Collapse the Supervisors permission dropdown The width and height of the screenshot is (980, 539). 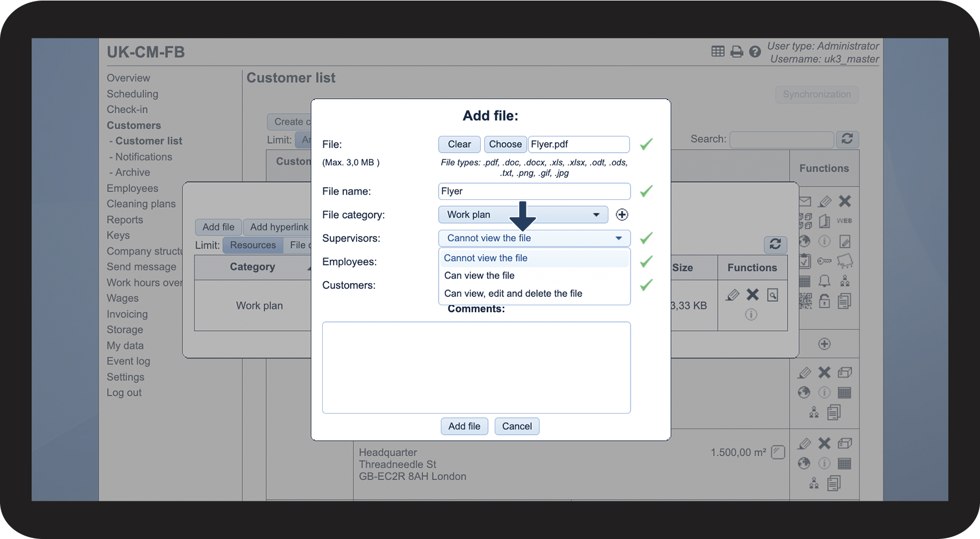pos(534,238)
